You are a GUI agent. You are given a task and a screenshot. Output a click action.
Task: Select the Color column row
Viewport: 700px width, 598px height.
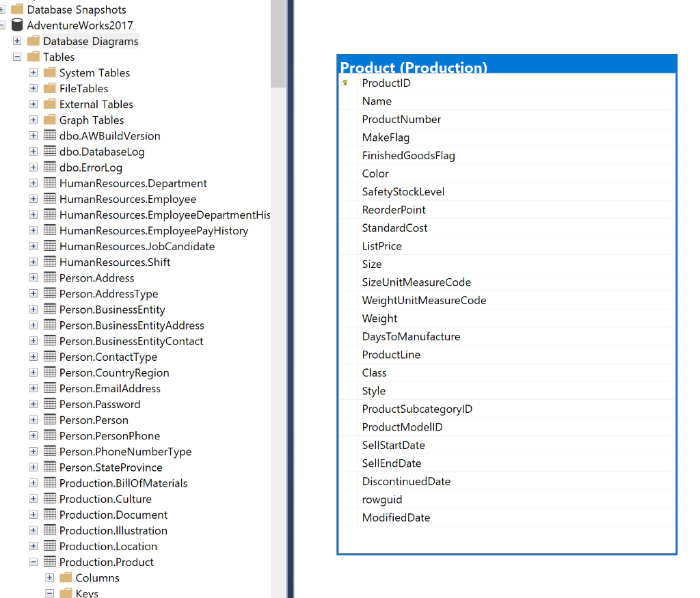(507, 174)
